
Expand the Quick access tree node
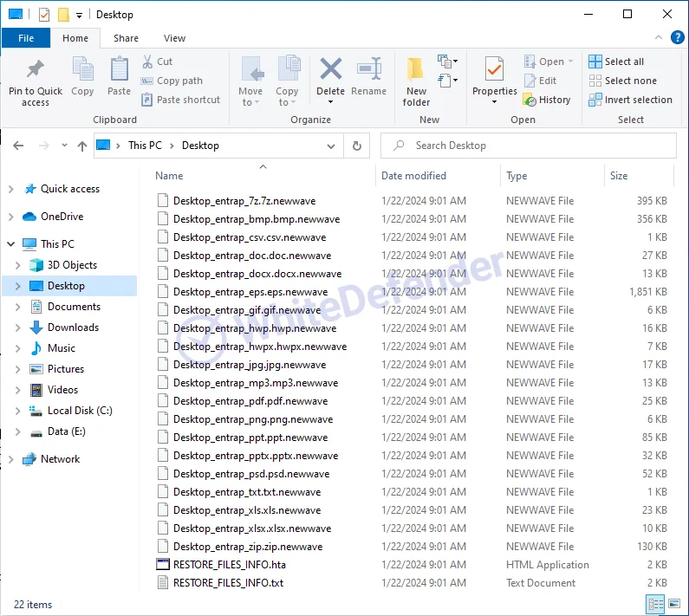(x=10, y=189)
